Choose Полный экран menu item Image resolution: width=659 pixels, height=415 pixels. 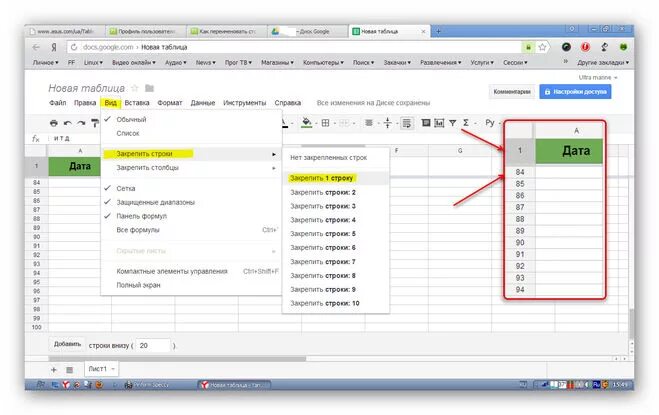pos(191,285)
